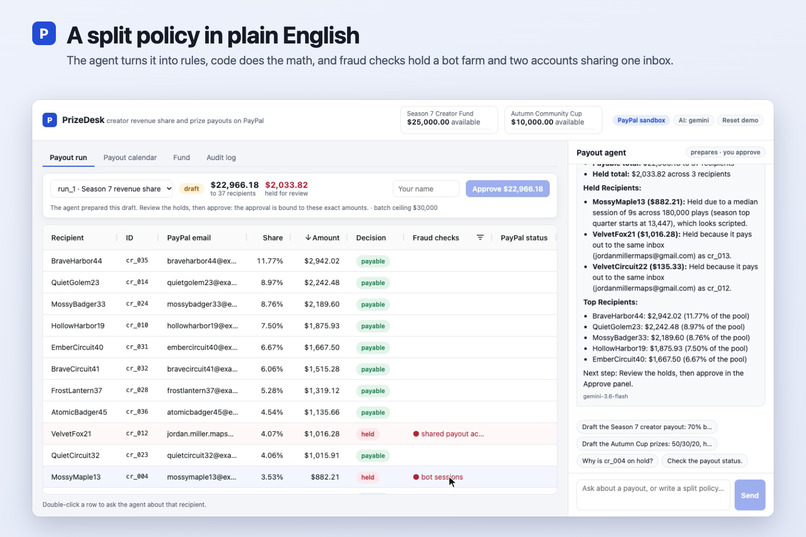Open the Fund tab

[181, 157]
